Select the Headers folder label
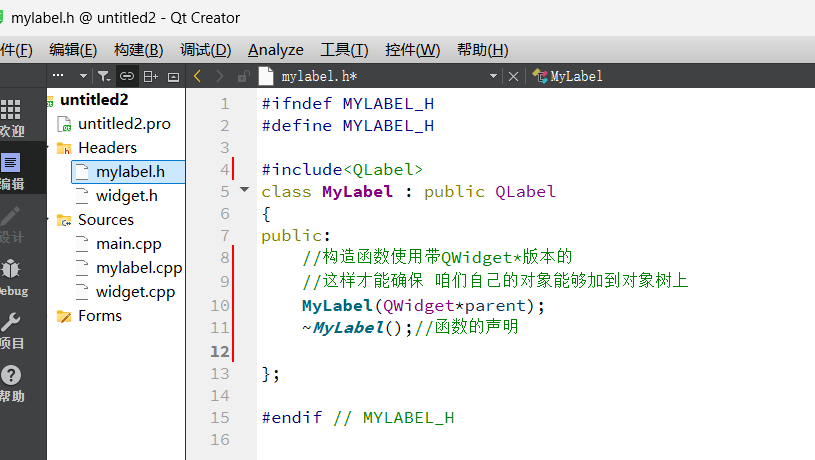The height and width of the screenshot is (460, 815). pos(107,148)
